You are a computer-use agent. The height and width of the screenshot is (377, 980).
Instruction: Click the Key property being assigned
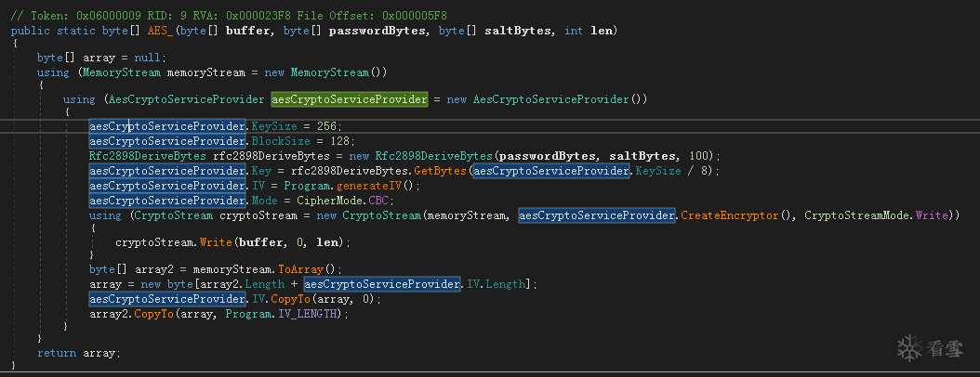click(259, 171)
